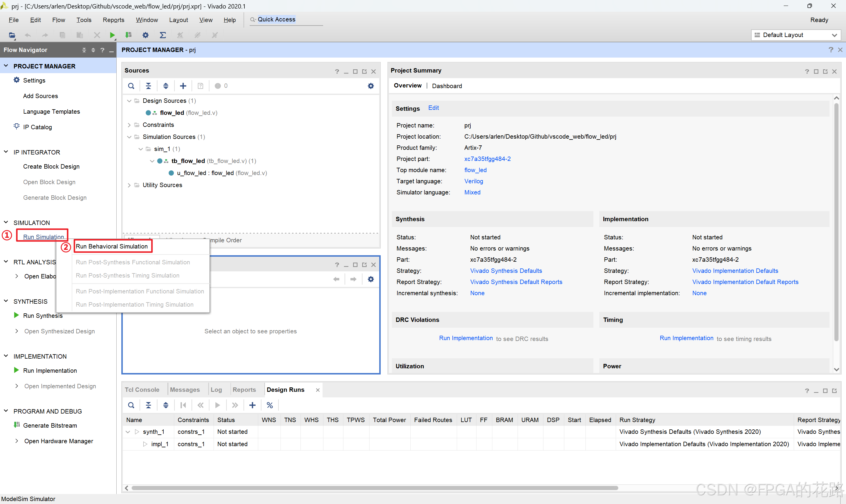
Task: Click the Edit settings link
Action: click(433, 108)
